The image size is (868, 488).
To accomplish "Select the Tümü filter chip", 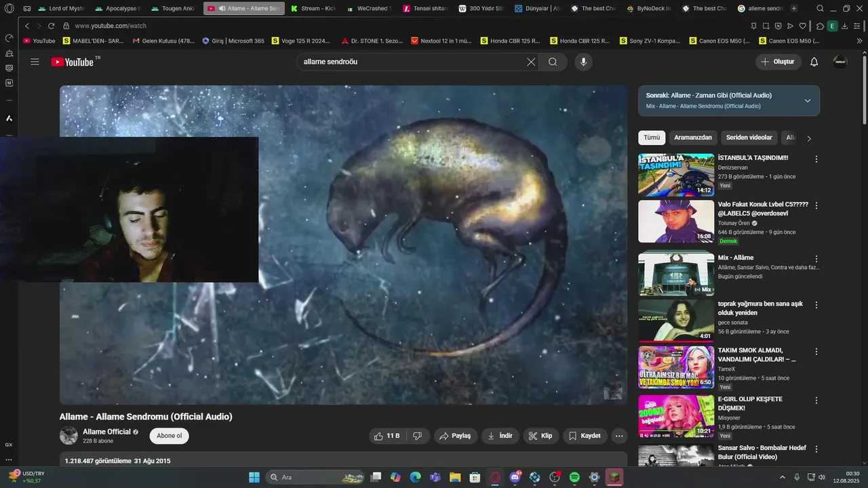I will (x=652, y=138).
